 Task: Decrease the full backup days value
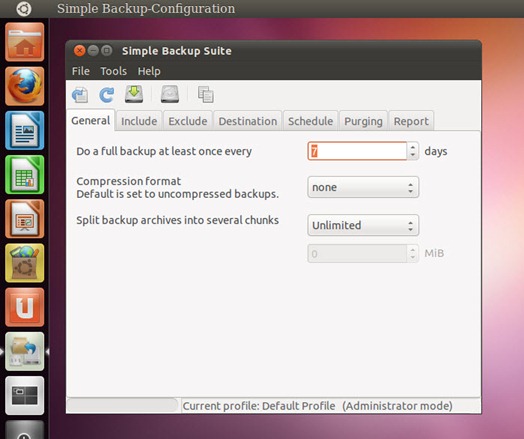[x=413, y=155]
